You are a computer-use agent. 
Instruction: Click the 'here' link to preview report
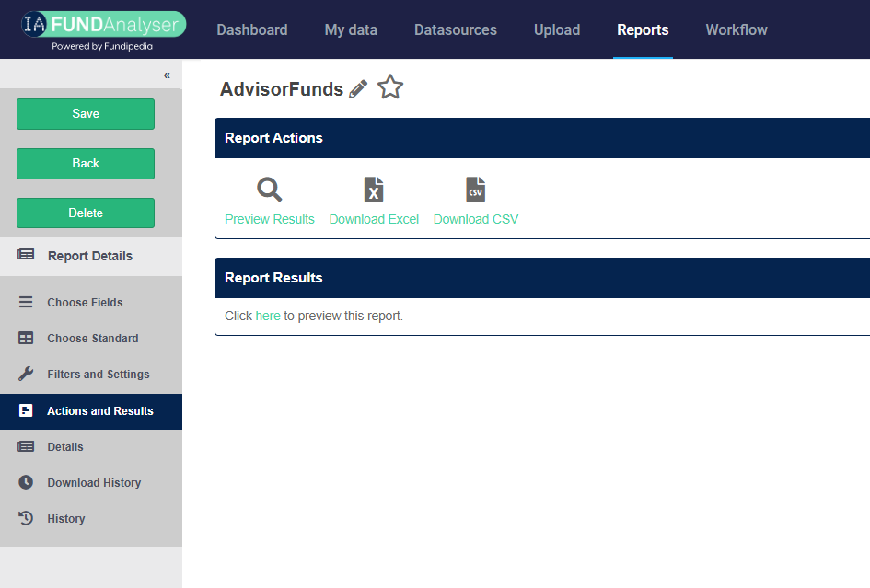click(x=268, y=316)
